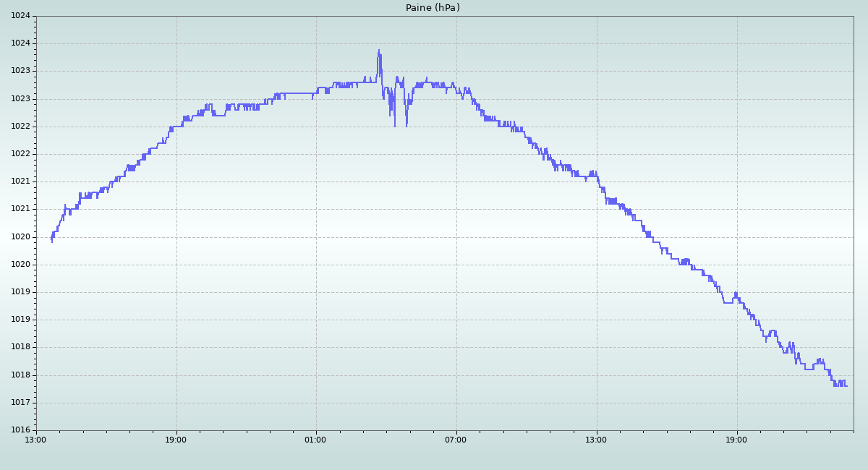Click the 1017 pressure axis label
The width and height of the screenshot is (868, 470).
pyautogui.click(x=20, y=403)
